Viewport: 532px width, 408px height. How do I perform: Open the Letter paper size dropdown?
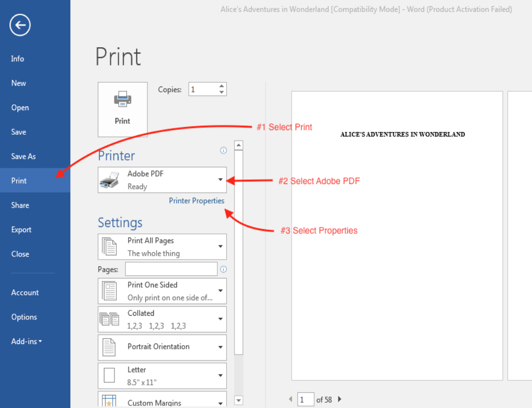[220, 375]
